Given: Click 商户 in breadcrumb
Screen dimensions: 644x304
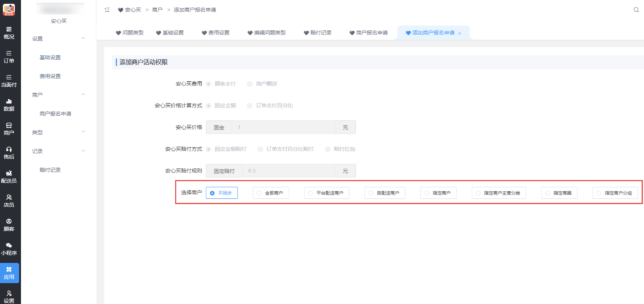Looking at the screenshot, I should pyautogui.click(x=157, y=10).
